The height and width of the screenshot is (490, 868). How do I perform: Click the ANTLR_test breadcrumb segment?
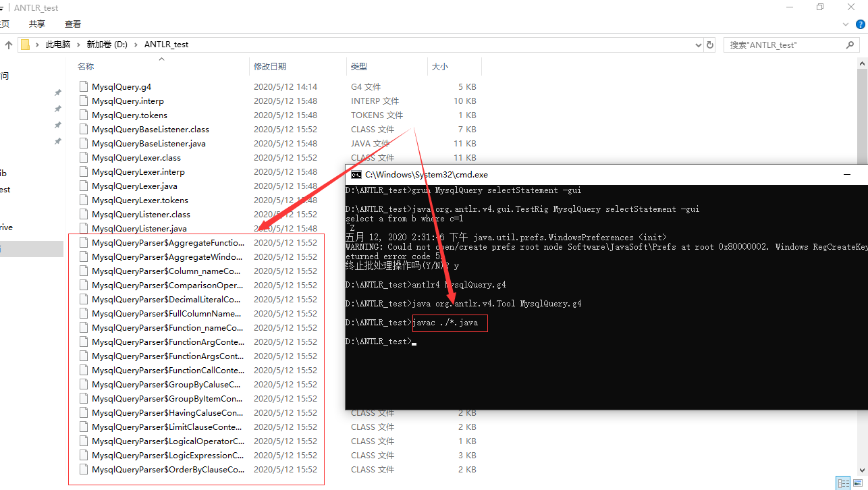166,45
